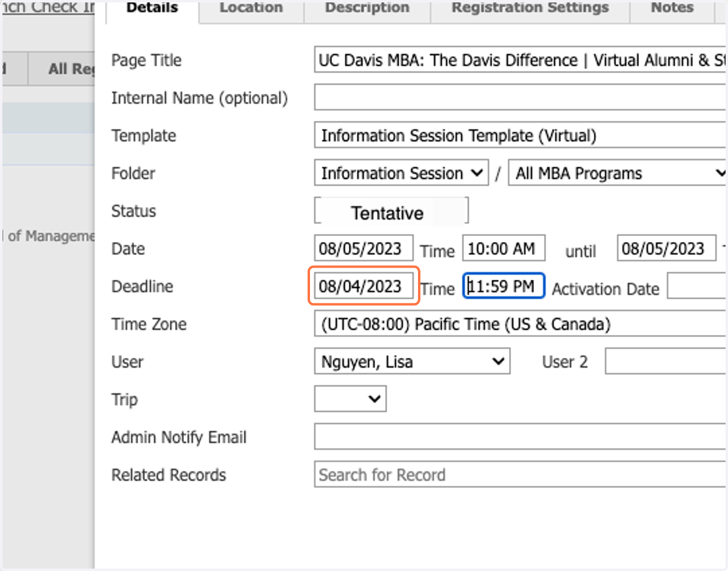Click the Deadline date field 08/04/2023

363,286
